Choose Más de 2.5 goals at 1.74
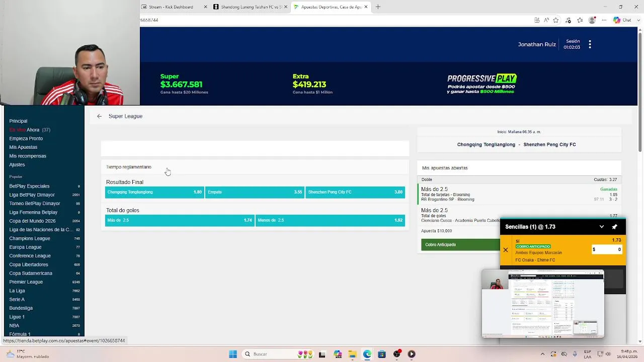Screen dimensions: 644x362 179,220
